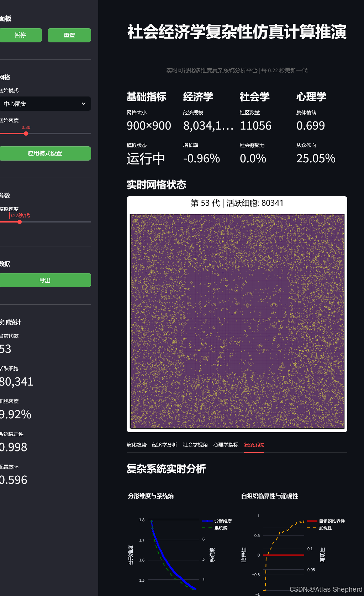
Task: Click the 重置 reset button
Action: (x=69, y=35)
